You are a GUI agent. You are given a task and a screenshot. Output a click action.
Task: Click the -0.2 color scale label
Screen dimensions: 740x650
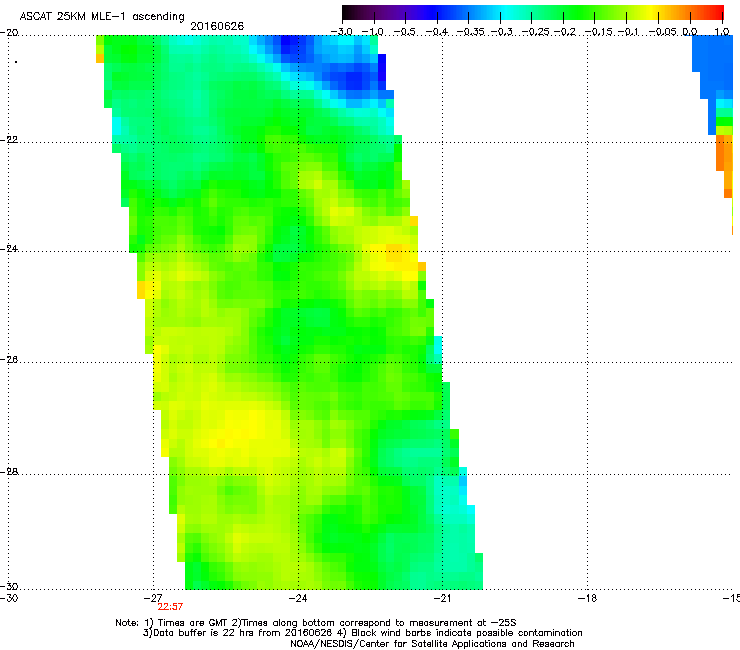[565, 32]
